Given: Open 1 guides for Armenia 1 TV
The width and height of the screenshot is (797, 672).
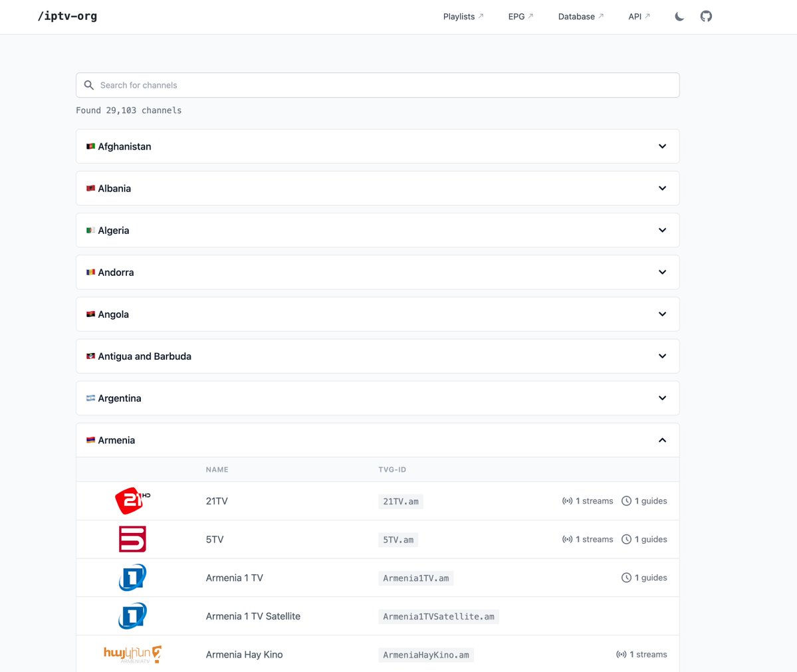Looking at the screenshot, I should coord(644,578).
